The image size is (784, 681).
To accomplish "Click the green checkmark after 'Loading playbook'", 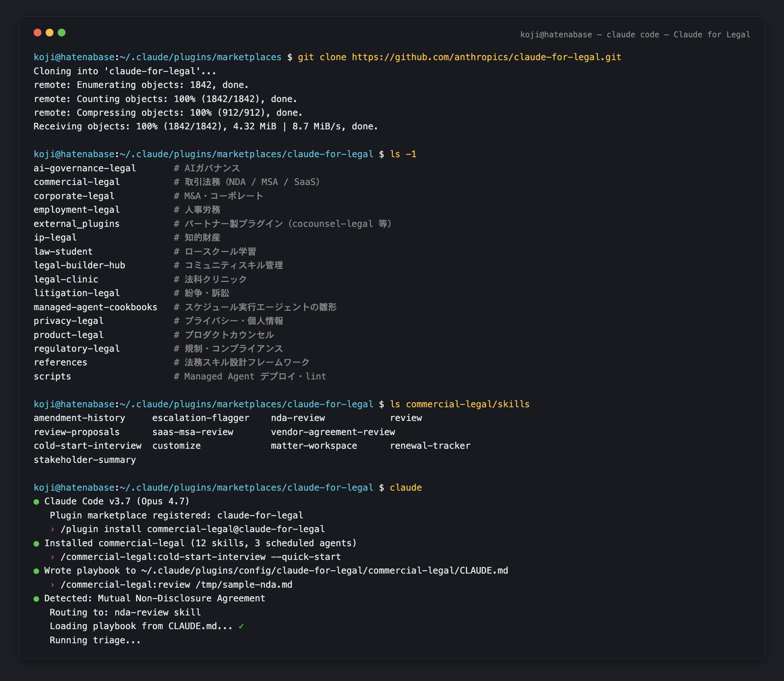I will point(241,626).
